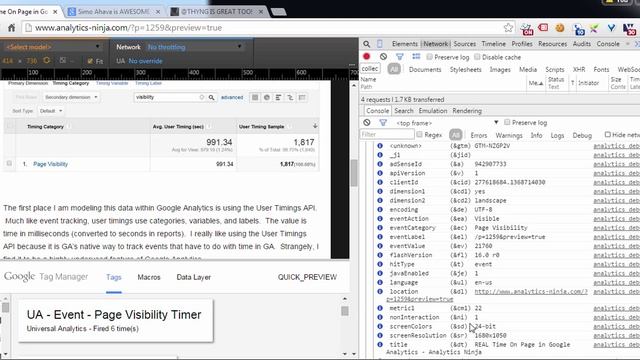Switch Network rows view with the list icon
The width and height of the screenshot is (640, 360).
coord(416,56)
